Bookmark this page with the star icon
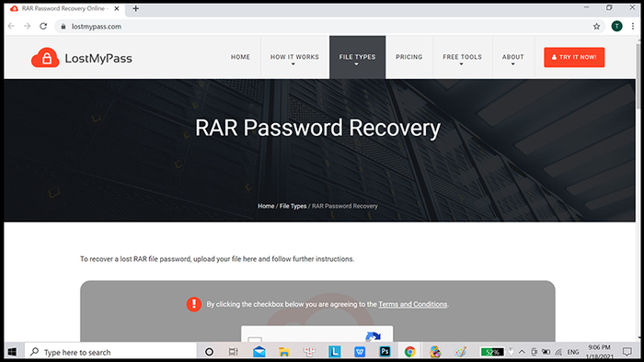Screen dimensions: 644x362 [x=596, y=27]
